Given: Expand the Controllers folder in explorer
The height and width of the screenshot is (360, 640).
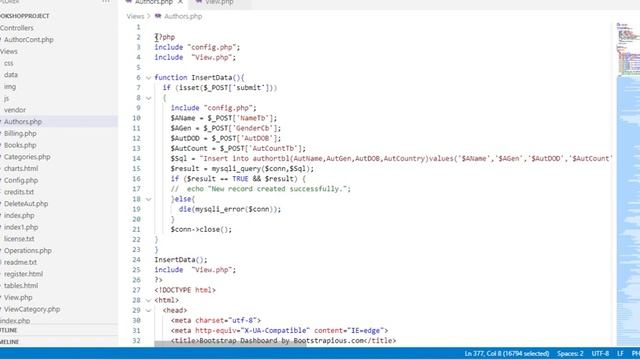Looking at the screenshot, I should pyautogui.click(x=17, y=28).
